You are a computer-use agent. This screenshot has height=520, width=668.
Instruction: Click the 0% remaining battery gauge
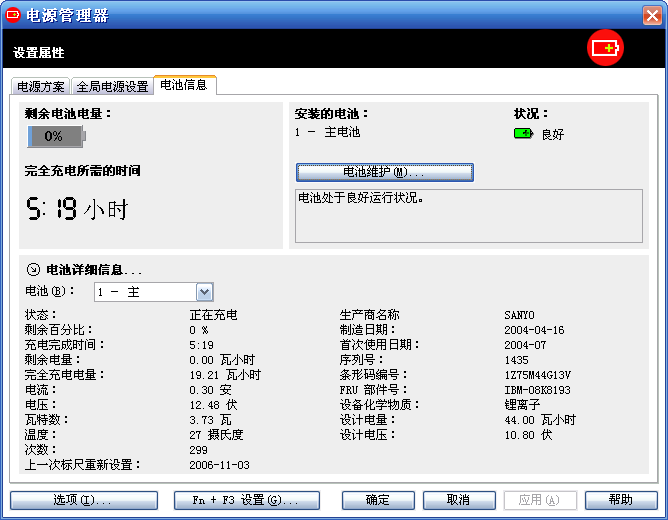pos(56,136)
